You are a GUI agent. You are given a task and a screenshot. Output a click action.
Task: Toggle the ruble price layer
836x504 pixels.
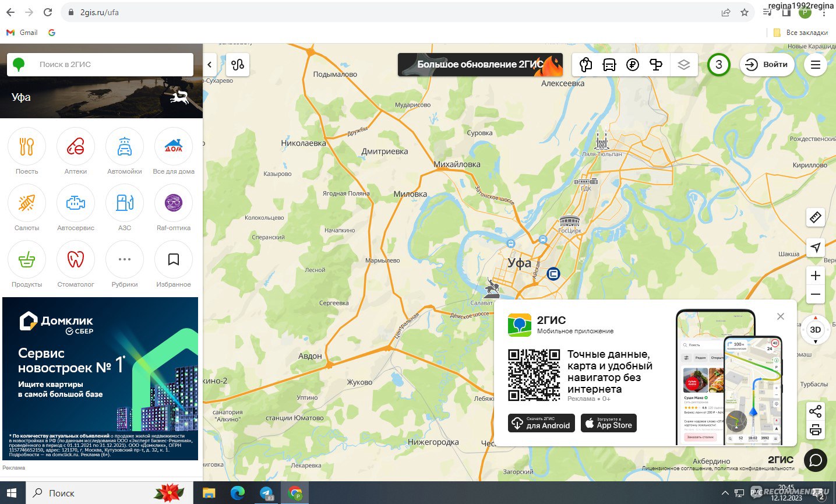633,65
